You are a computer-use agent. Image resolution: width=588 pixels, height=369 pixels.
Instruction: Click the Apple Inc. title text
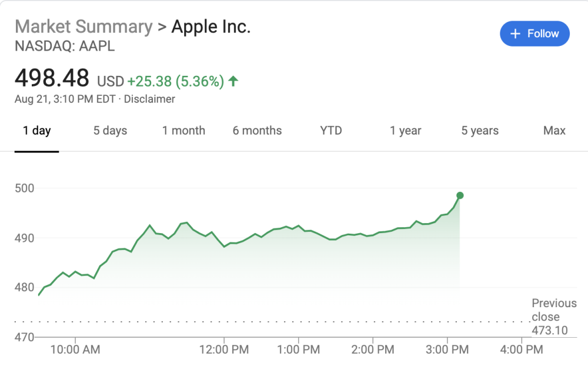click(211, 26)
